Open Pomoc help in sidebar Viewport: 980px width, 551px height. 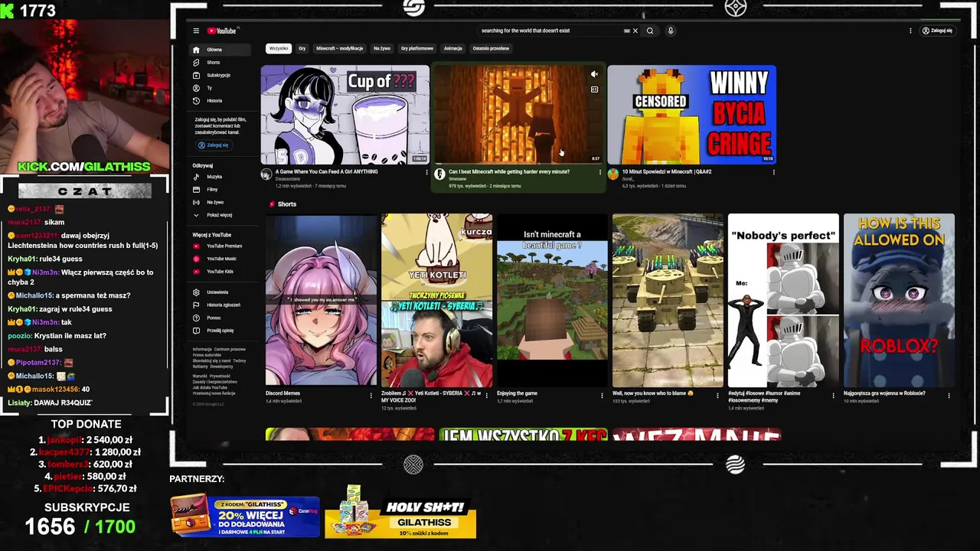coord(220,318)
